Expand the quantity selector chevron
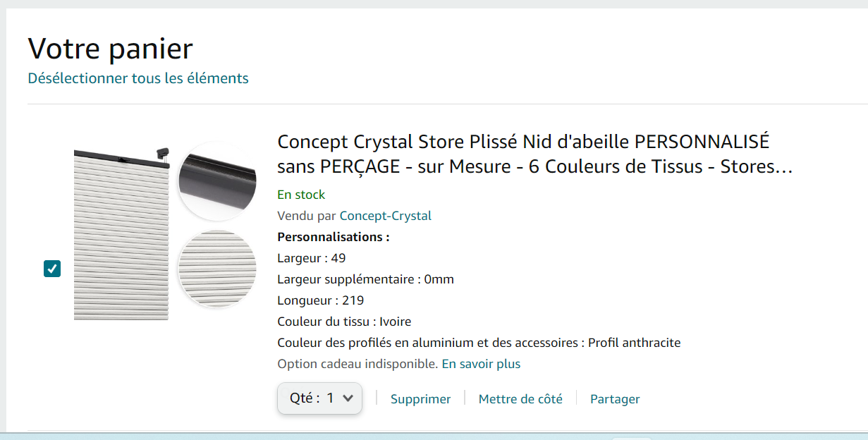This screenshot has width=868, height=440. (x=346, y=398)
